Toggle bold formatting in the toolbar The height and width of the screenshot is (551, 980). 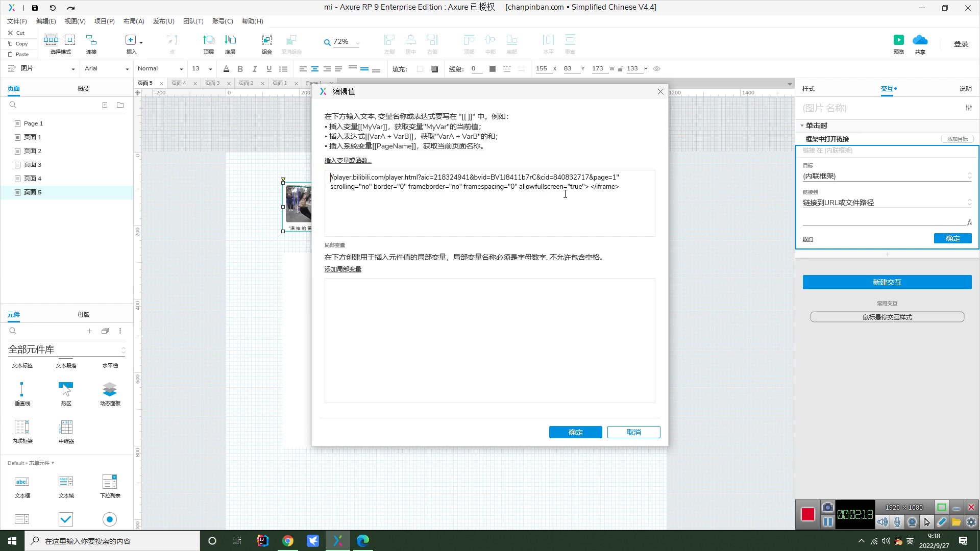point(240,69)
